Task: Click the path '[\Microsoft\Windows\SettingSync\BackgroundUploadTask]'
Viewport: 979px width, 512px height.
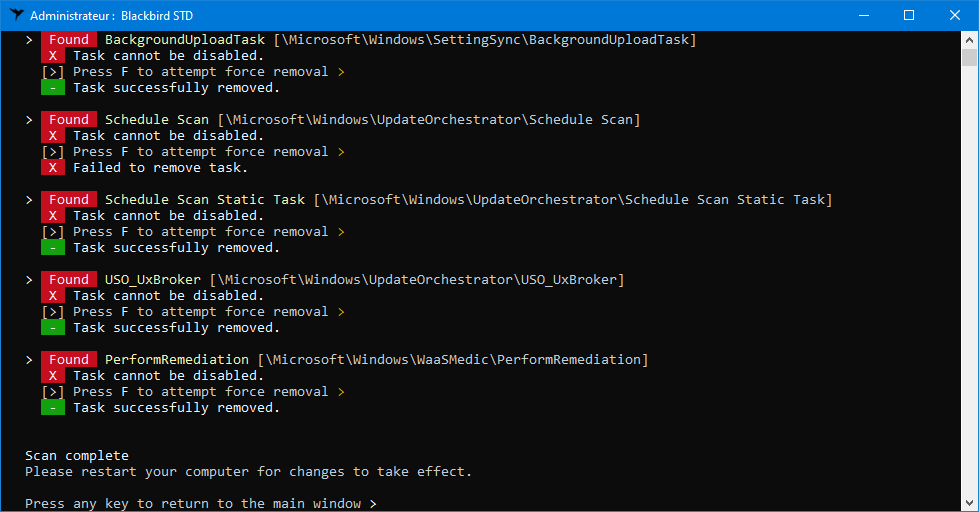Action: 485,39
